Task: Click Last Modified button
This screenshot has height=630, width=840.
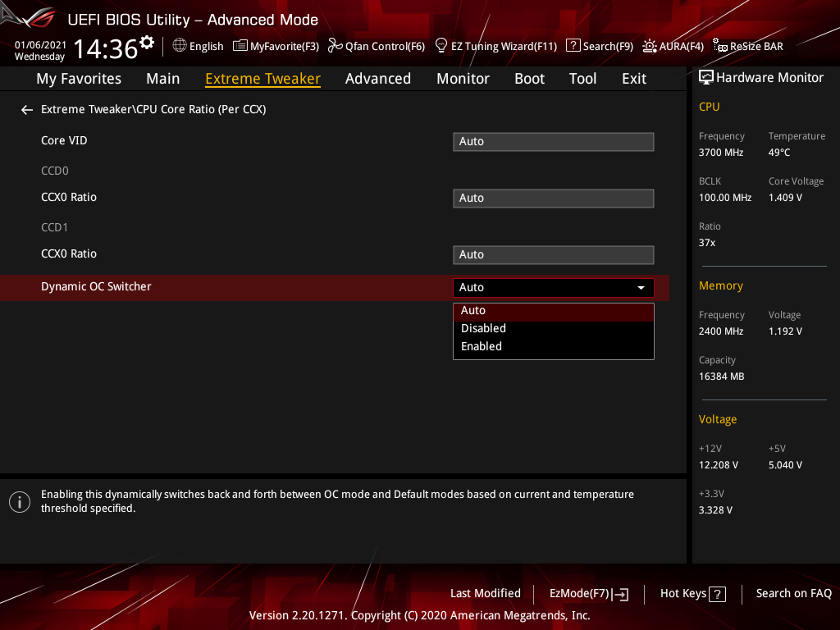Action: (486, 594)
